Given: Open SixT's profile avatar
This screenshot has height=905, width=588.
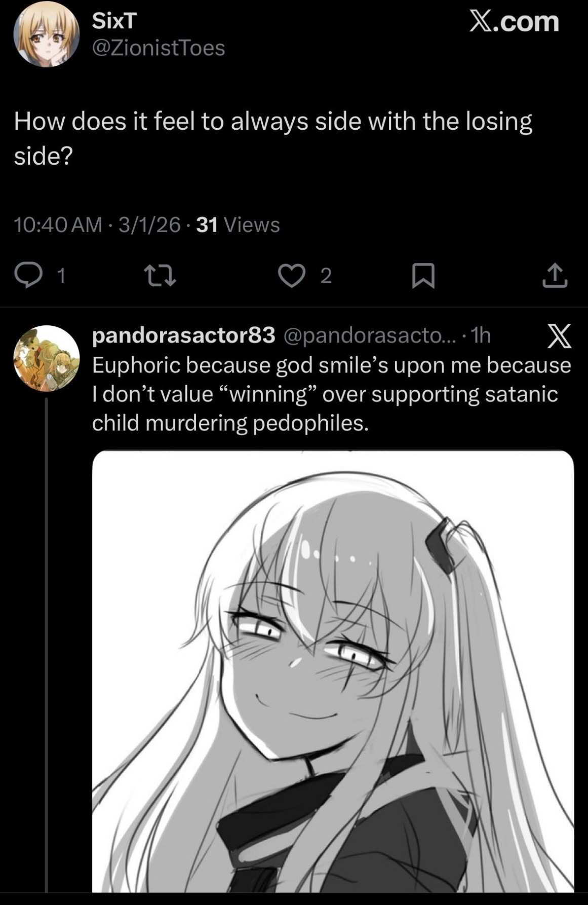Looking at the screenshot, I should pyautogui.click(x=46, y=34).
